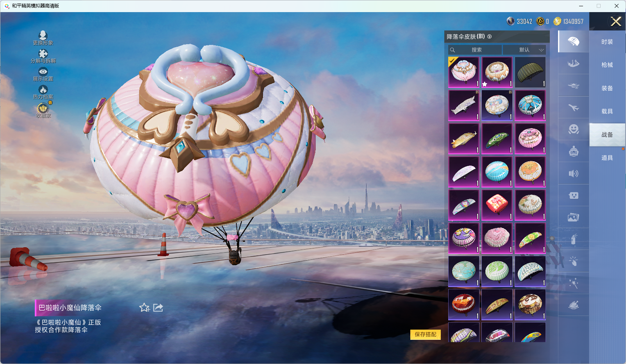
Task: Switch to the 枪械 tab
Action: 607,65
